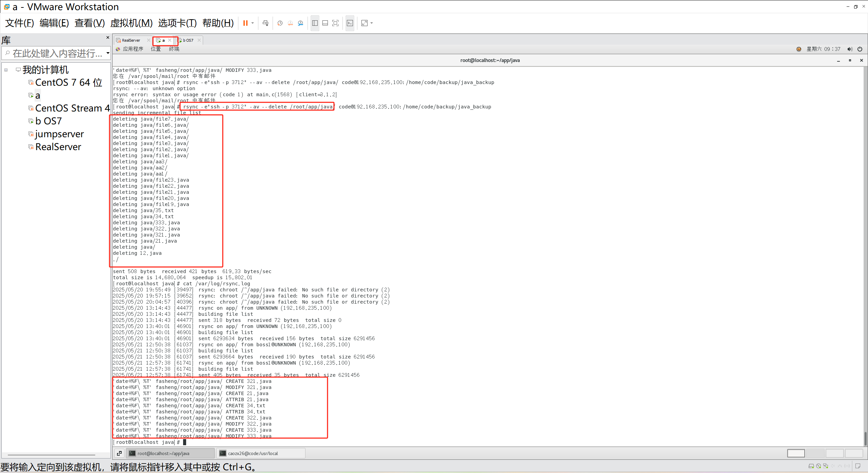
Task: Send Ctrl+Alt+Del to the guest
Action: point(265,23)
